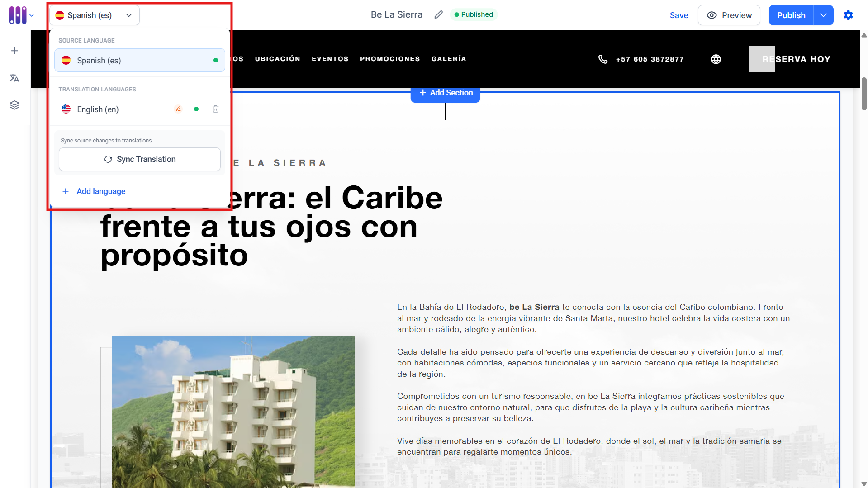
Task: Go to Promociones nav item
Action: tap(390, 59)
